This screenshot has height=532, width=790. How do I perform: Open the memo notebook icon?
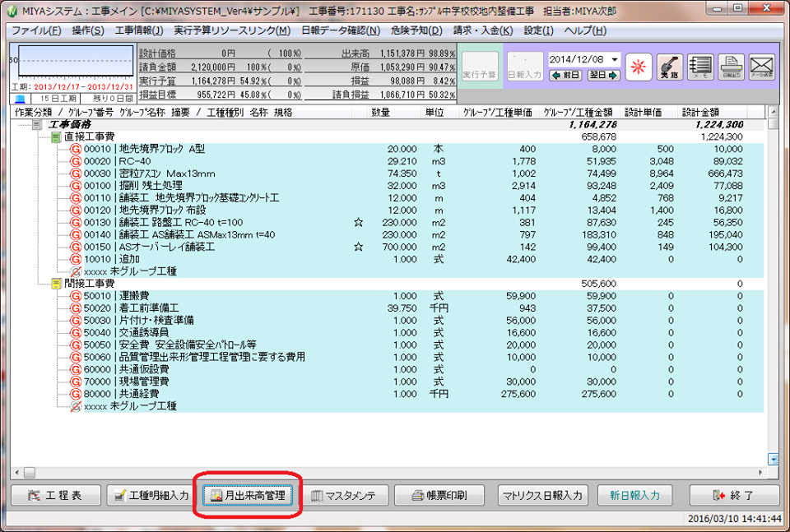point(700,67)
